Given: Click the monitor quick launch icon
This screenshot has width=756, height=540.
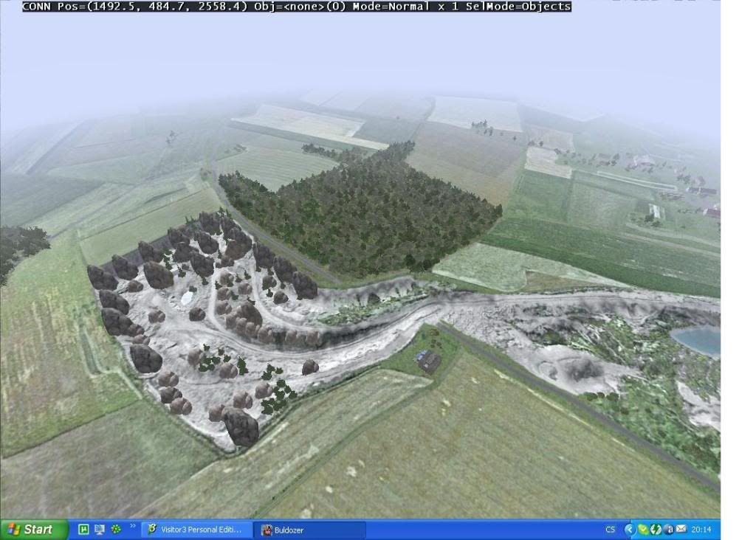Looking at the screenshot, I should (x=99, y=530).
